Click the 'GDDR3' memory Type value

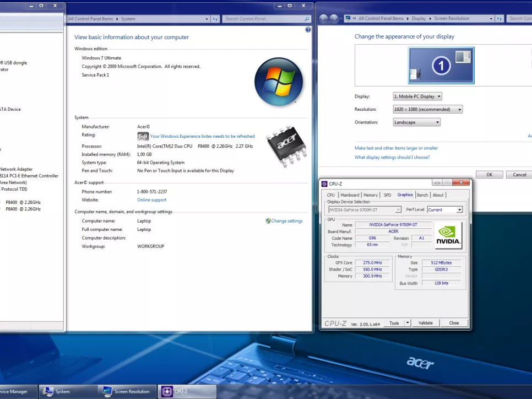click(x=441, y=269)
